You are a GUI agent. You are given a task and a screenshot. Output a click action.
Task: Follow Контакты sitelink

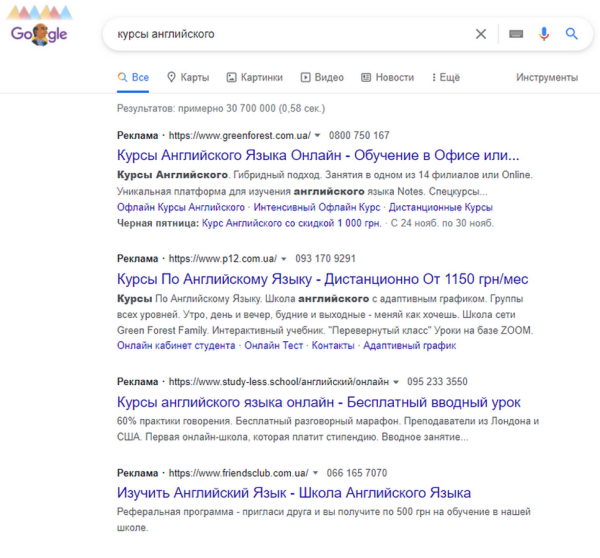pos(333,346)
